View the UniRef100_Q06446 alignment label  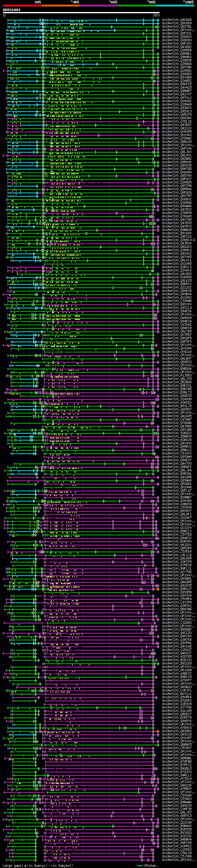[177, 172]
